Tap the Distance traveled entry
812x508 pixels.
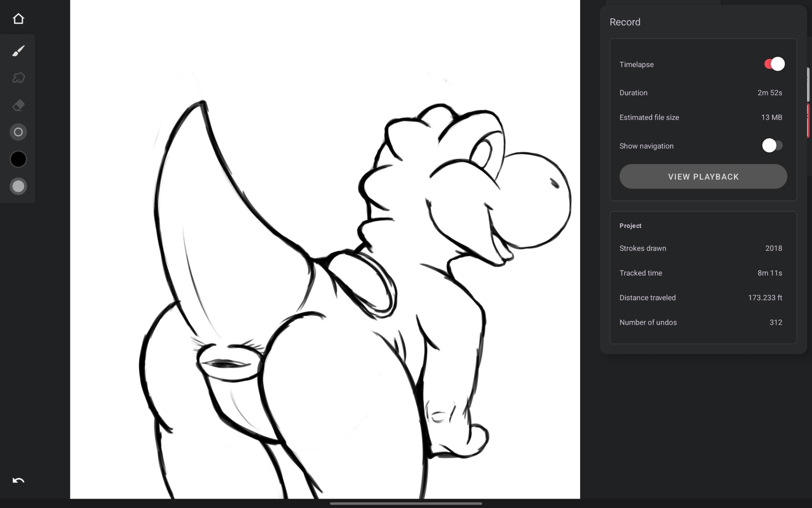701,298
